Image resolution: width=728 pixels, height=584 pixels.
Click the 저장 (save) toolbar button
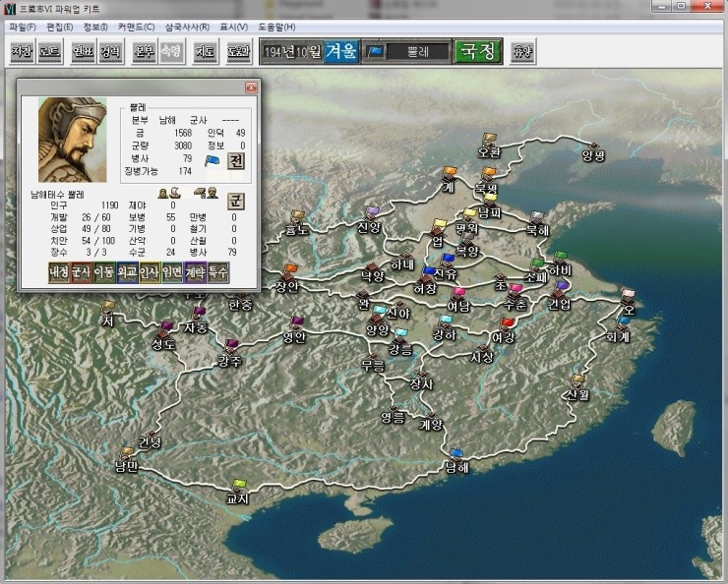point(22,51)
